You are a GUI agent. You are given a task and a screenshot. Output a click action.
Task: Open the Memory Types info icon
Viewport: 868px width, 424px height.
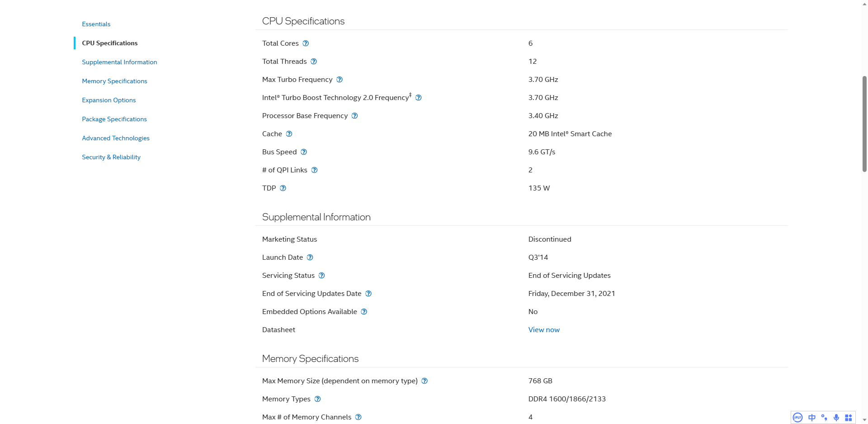pos(318,399)
